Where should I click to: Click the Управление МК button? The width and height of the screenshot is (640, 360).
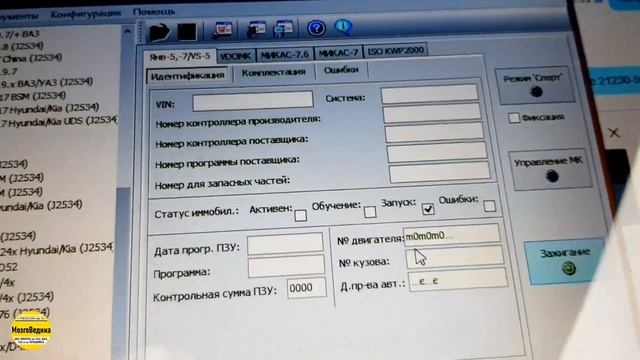[x=550, y=169]
